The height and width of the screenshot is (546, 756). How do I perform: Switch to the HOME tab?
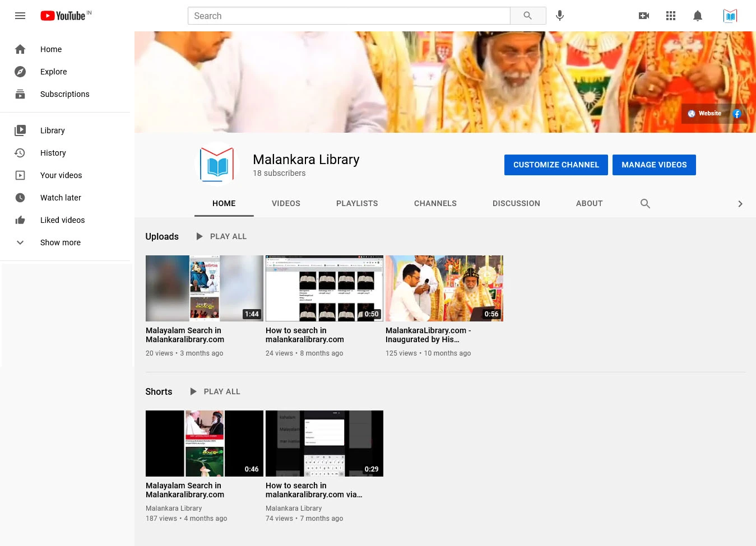224,203
